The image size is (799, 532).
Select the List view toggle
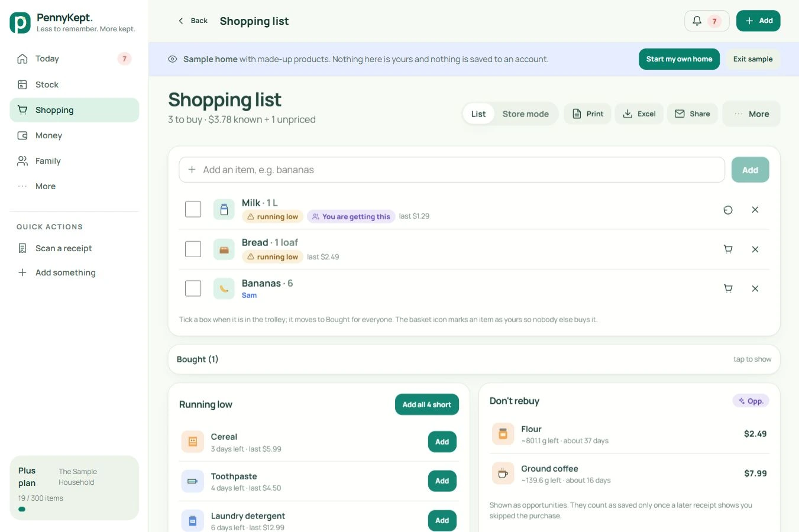(x=478, y=114)
